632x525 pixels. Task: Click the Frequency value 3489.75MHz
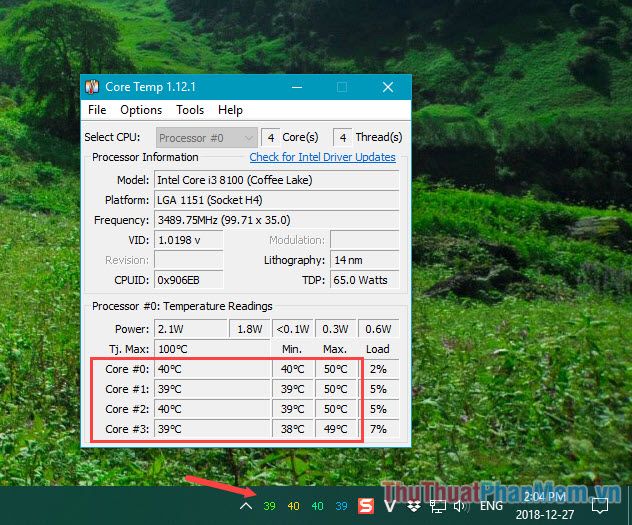(276, 220)
